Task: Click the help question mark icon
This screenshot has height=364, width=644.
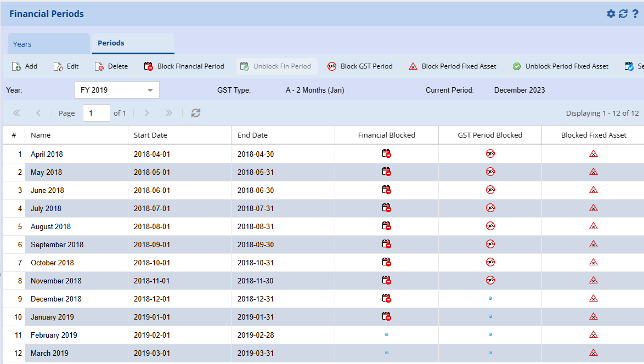Action: (x=635, y=14)
